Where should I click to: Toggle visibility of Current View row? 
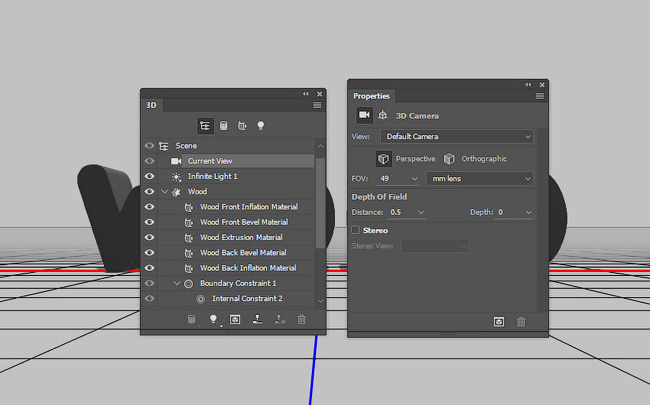point(149,161)
